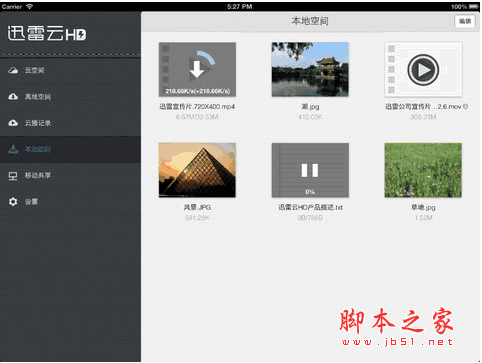Open the 湖.jpg lake photo thumbnail
Viewport: 482px width, 363px height.
310,69
